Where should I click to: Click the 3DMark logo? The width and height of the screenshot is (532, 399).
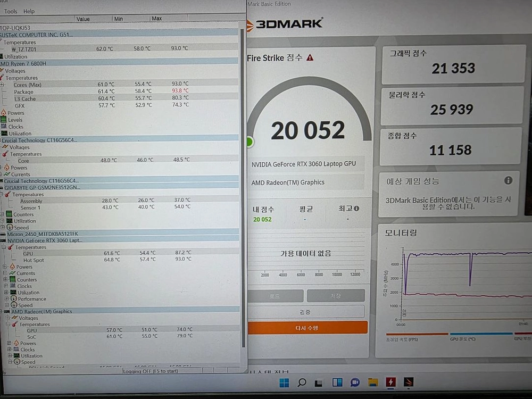click(x=284, y=24)
